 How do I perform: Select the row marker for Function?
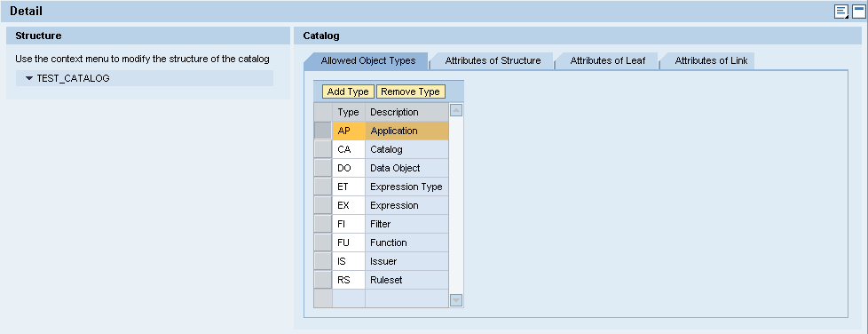(323, 243)
